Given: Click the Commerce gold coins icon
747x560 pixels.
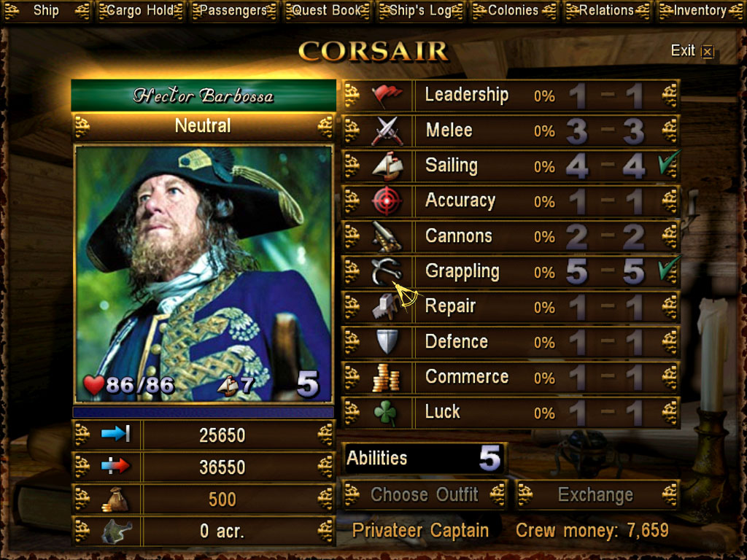Looking at the screenshot, I should pyautogui.click(x=386, y=378).
